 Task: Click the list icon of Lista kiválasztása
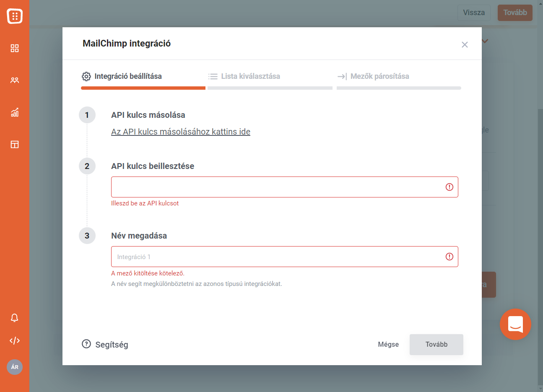213,76
